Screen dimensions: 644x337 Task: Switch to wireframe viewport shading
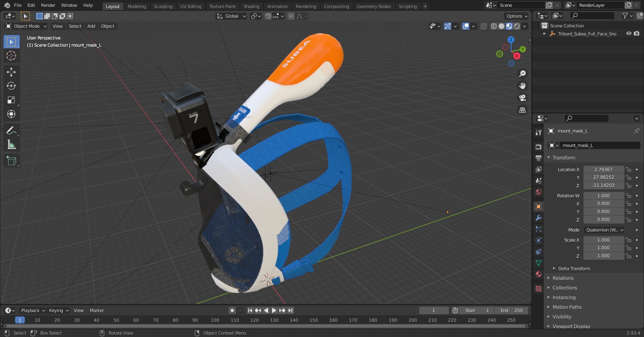[494, 26]
